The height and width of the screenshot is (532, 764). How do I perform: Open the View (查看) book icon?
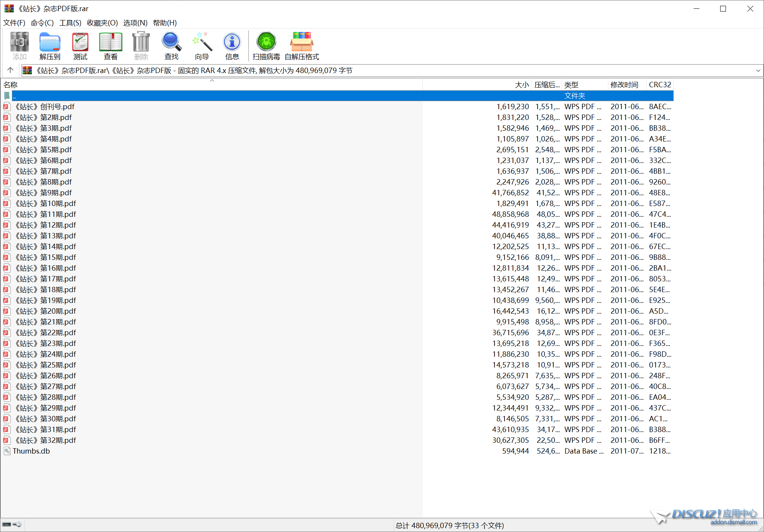point(111,46)
